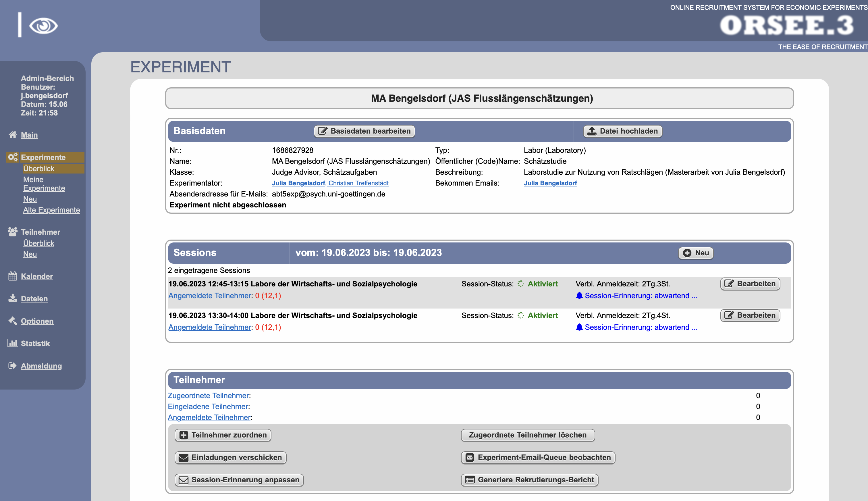The width and height of the screenshot is (868, 501).
Task: Click the logout icon beside Abmeldung
Action: coord(13,365)
